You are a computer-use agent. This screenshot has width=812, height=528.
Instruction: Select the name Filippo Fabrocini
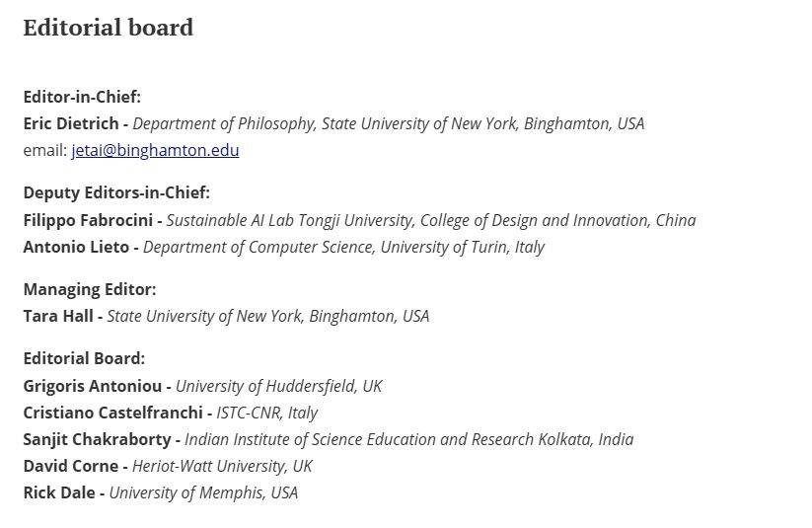point(88,220)
